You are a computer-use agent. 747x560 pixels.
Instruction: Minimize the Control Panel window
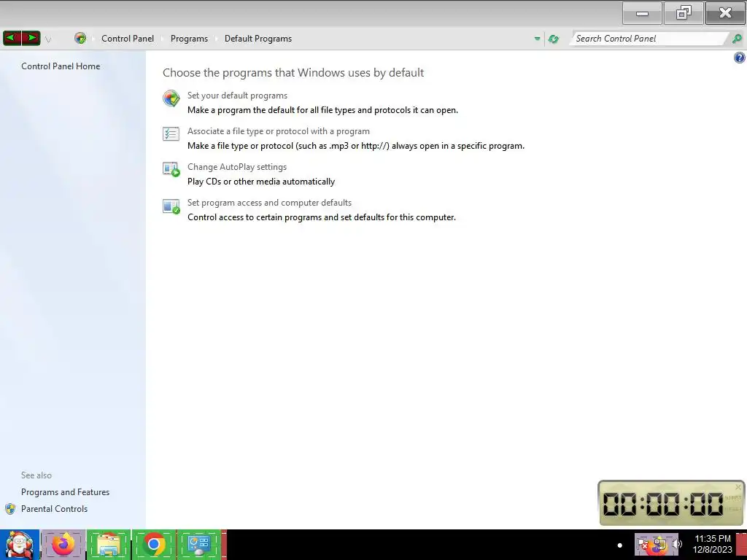(x=642, y=13)
